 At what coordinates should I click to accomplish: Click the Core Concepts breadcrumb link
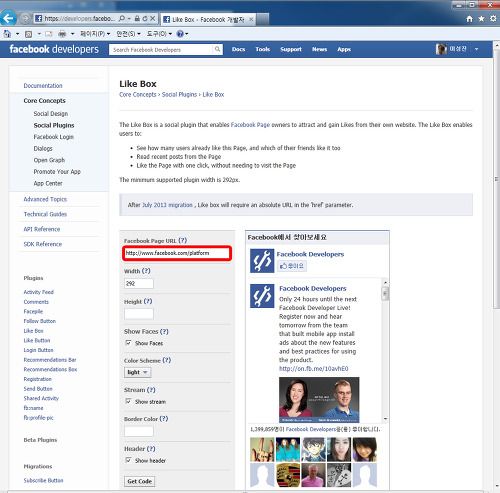138,95
